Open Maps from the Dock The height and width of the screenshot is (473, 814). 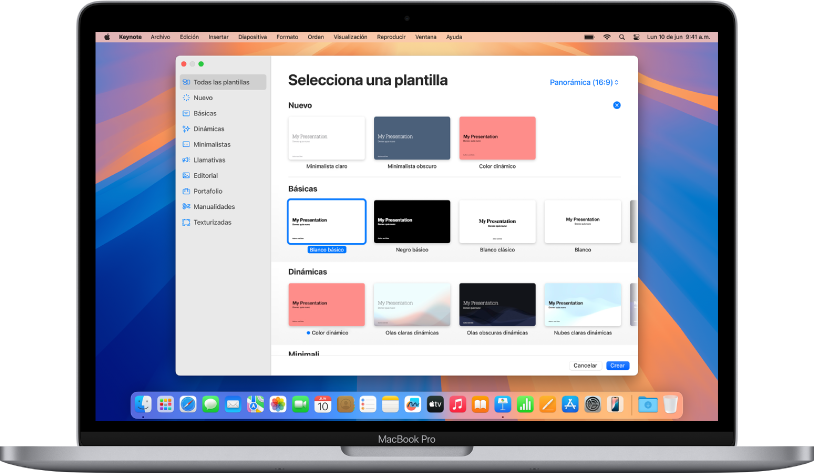point(255,404)
